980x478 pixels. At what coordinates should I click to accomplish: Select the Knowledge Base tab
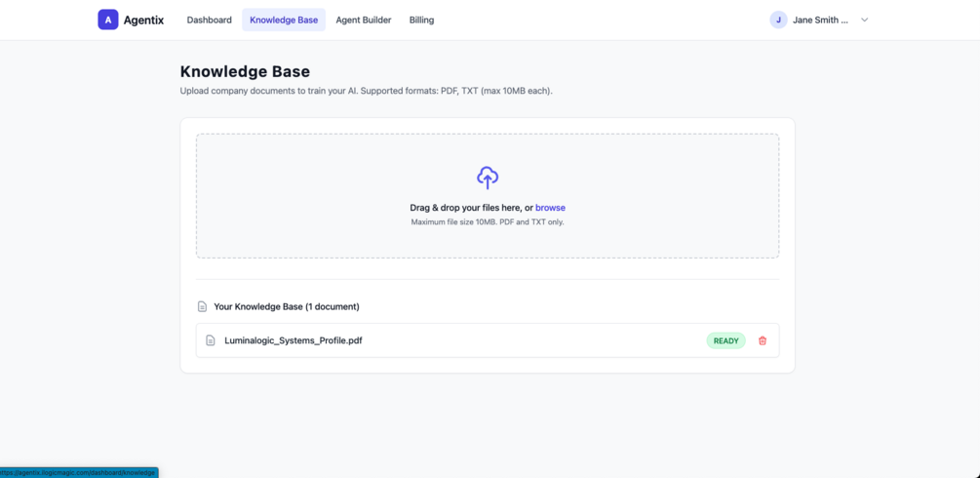click(284, 20)
